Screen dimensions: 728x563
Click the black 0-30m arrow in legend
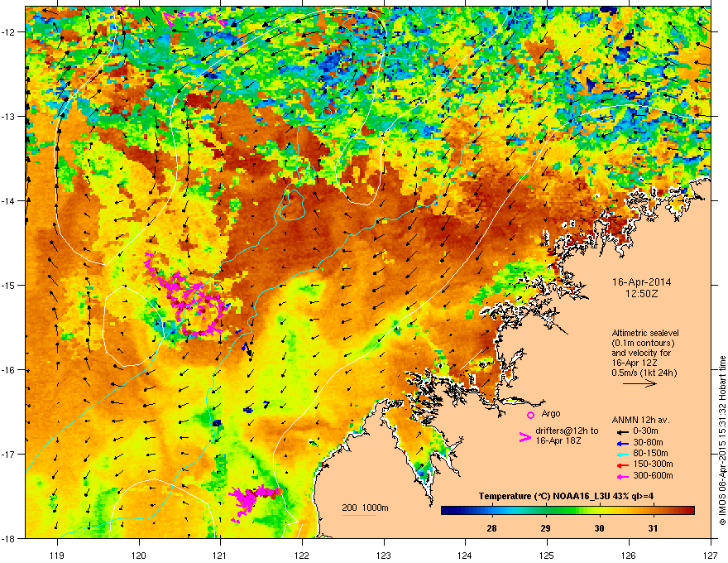coord(621,431)
